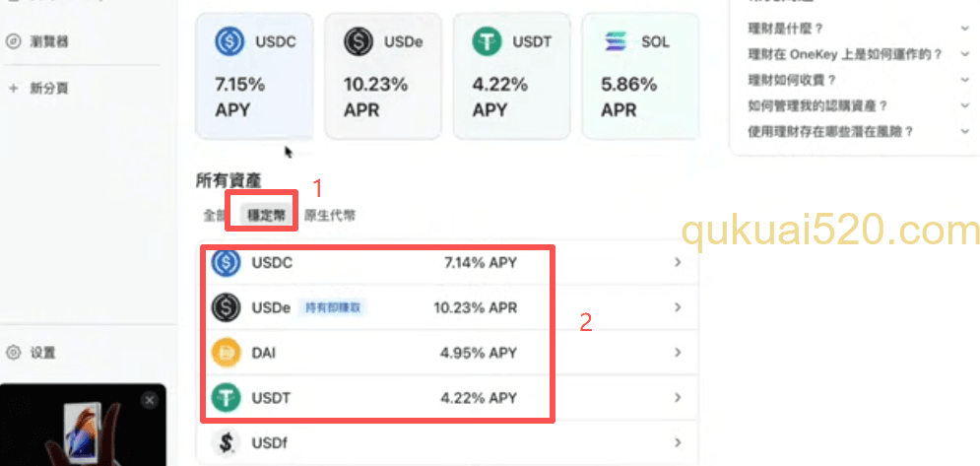Open USDe row chevron arrow
This screenshot has width=980, height=466.
(678, 307)
